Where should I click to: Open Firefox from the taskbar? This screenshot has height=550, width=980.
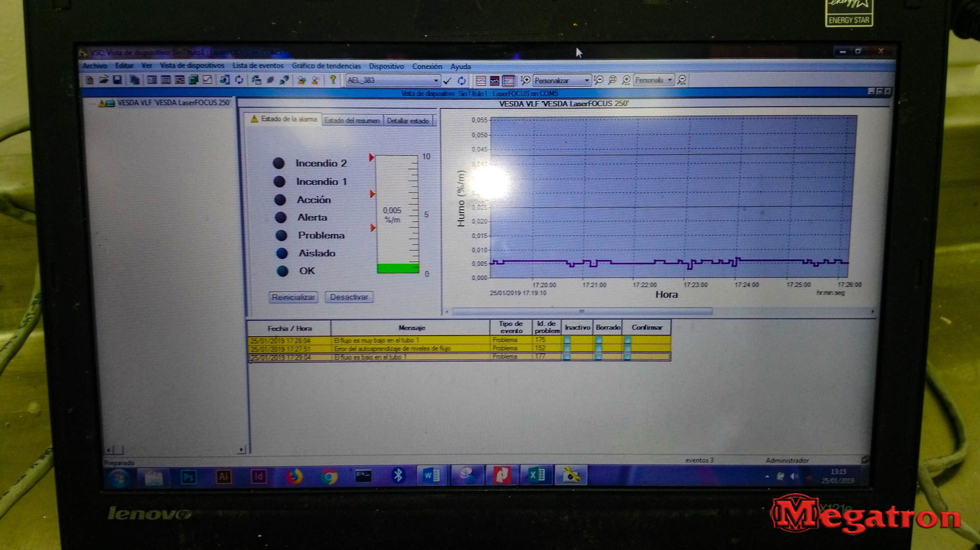[x=294, y=476]
